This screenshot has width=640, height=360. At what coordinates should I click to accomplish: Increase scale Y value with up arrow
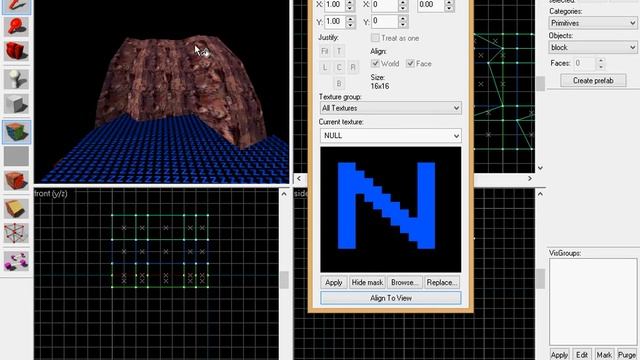coord(350,18)
